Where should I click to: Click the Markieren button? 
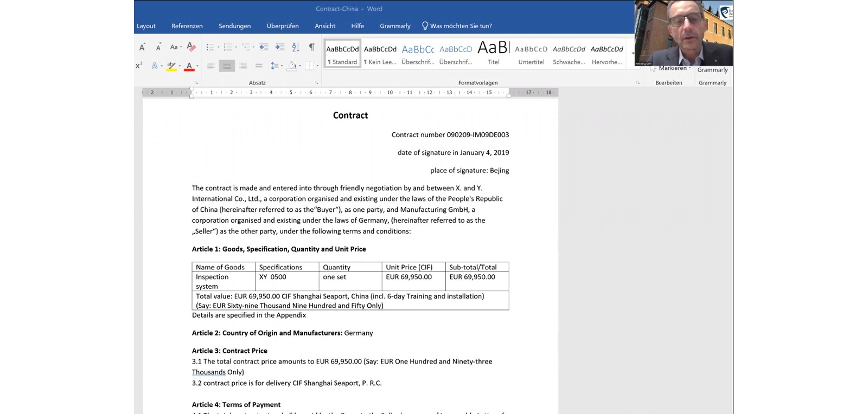672,69
